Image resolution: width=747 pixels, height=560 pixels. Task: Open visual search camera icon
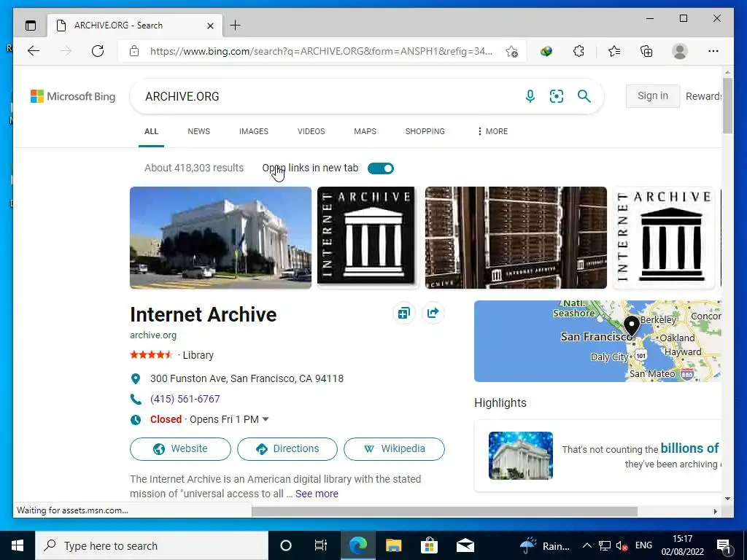coord(557,96)
